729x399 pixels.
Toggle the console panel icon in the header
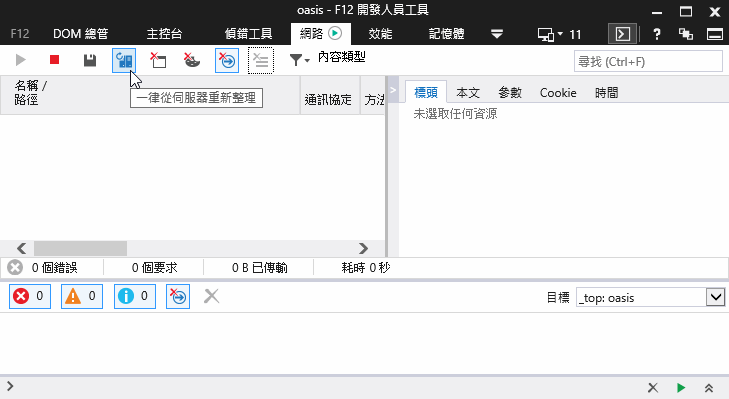coord(623,34)
